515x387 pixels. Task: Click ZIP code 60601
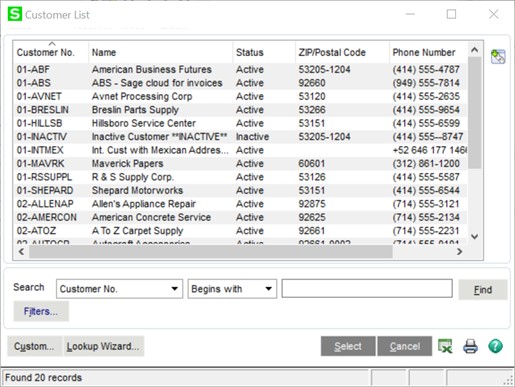click(x=312, y=163)
